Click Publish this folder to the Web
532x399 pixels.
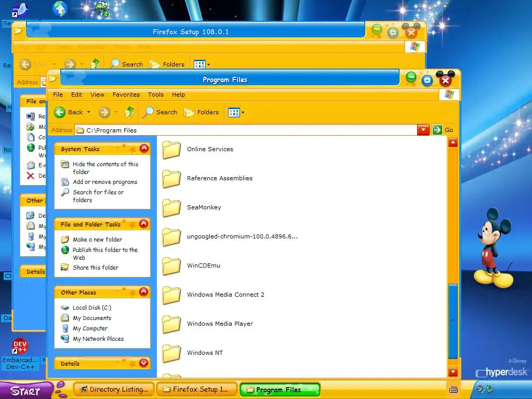point(105,254)
